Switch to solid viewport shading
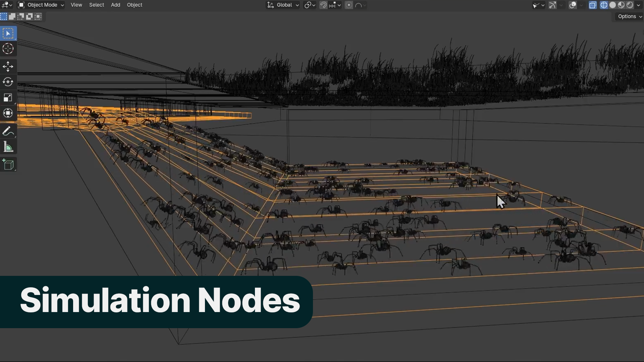Screen dimensions: 644x362 click(612, 5)
